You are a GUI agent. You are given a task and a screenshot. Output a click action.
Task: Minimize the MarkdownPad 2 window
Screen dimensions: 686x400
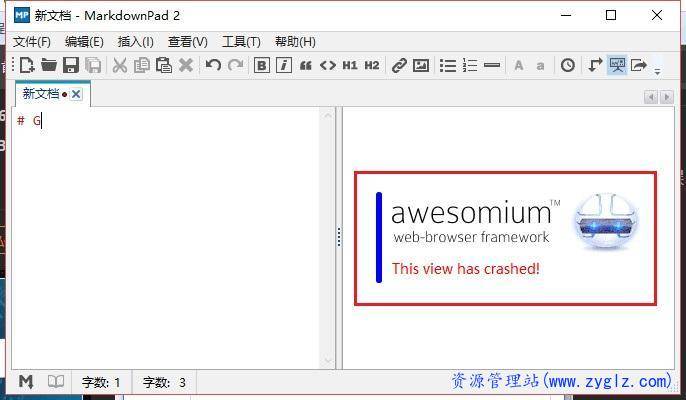566,15
